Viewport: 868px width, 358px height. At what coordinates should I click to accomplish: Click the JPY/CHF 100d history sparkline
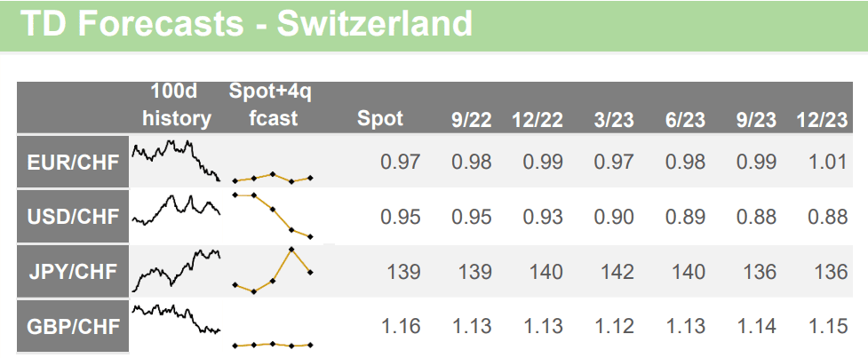176,268
